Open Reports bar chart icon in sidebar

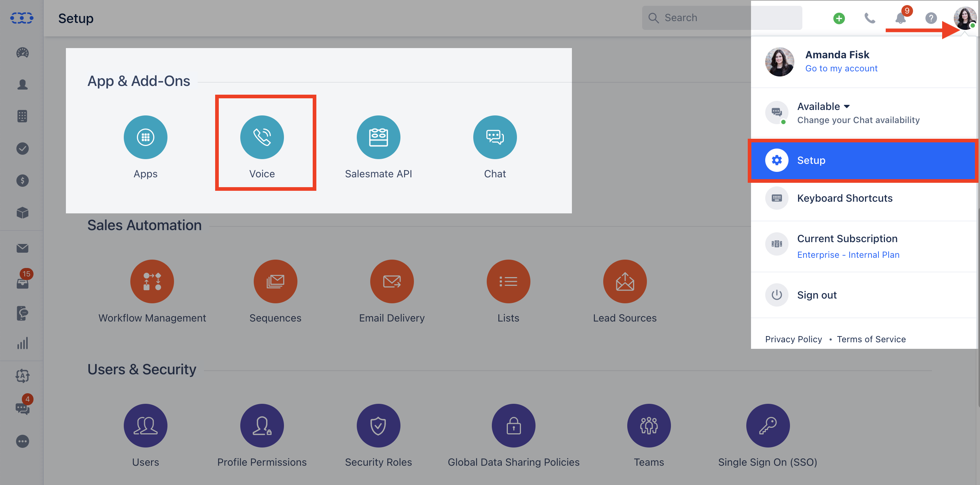click(x=23, y=343)
